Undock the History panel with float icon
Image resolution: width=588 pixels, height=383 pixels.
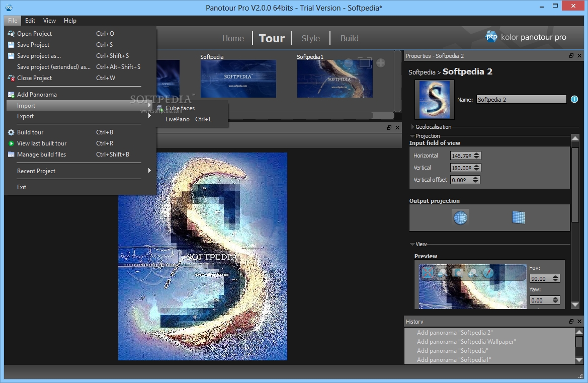(571, 322)
